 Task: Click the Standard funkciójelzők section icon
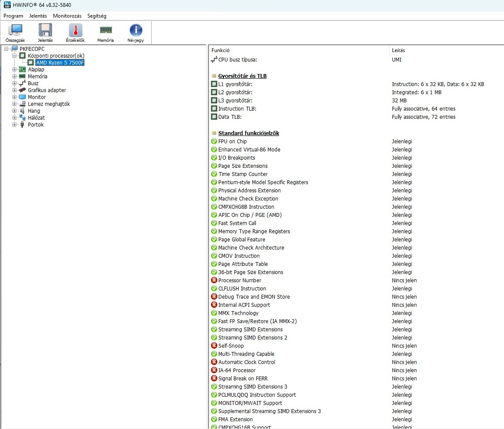coord(214,133)
